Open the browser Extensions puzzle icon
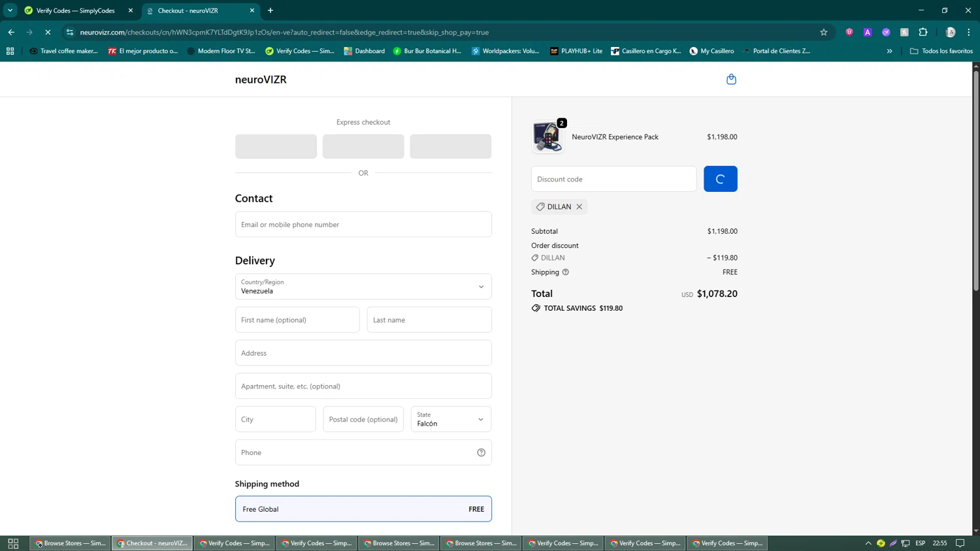The width and height of the screenshot is (980, 551). [923, 32]
